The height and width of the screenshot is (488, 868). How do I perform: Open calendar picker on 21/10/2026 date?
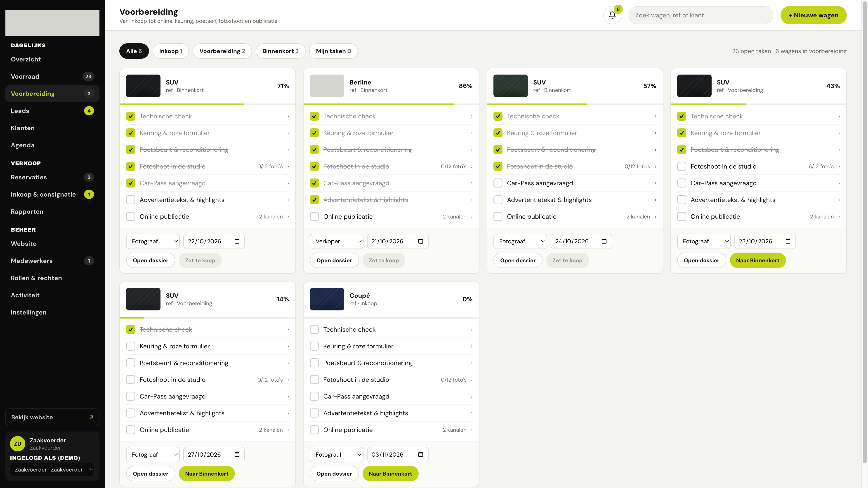(x=420, y=241)
